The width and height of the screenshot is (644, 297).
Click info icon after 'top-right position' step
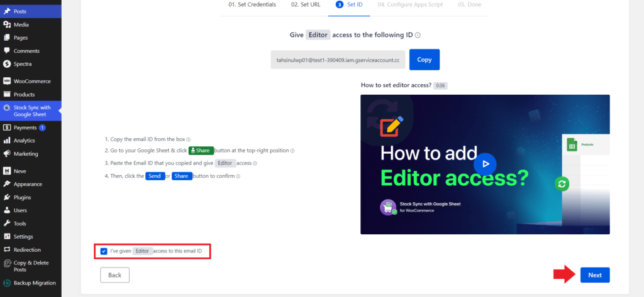pos(292,151)
